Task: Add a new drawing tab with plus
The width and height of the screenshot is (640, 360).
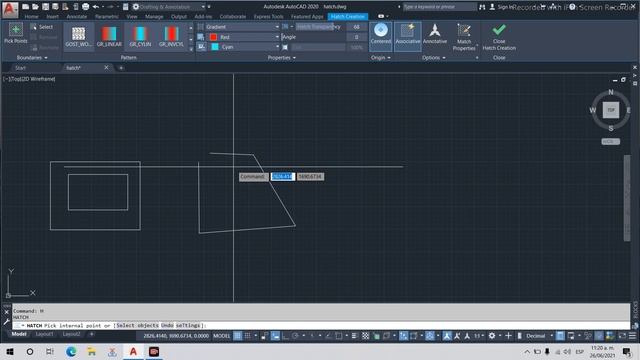Action: point(121,68)
